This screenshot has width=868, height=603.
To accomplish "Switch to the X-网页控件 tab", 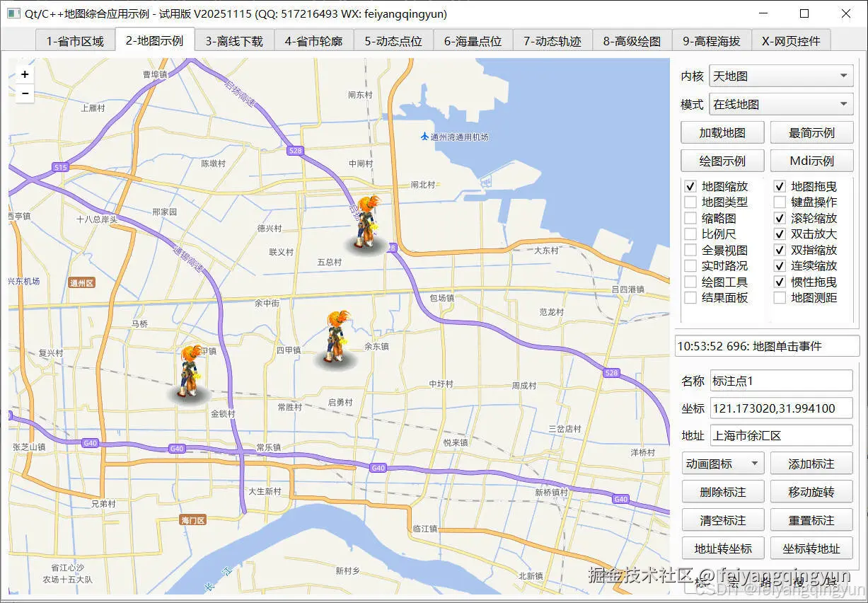I will point(791,41).
